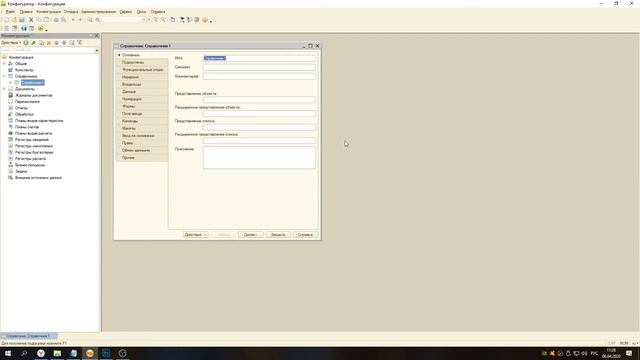Expand the Справочник1 tree node
The image size is (640, 360).
coord(11,82)
